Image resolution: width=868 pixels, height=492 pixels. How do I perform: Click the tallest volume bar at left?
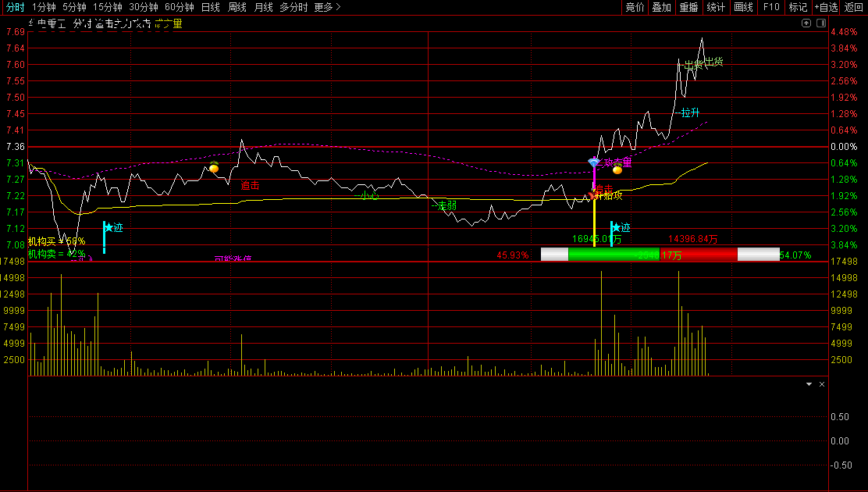coord(62,325)
